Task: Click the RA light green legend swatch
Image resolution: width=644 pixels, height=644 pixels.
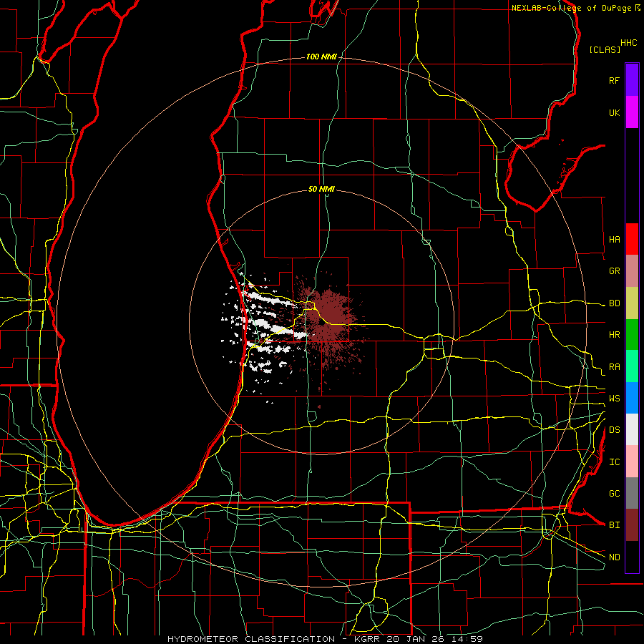Action: (x=632, y=366)
